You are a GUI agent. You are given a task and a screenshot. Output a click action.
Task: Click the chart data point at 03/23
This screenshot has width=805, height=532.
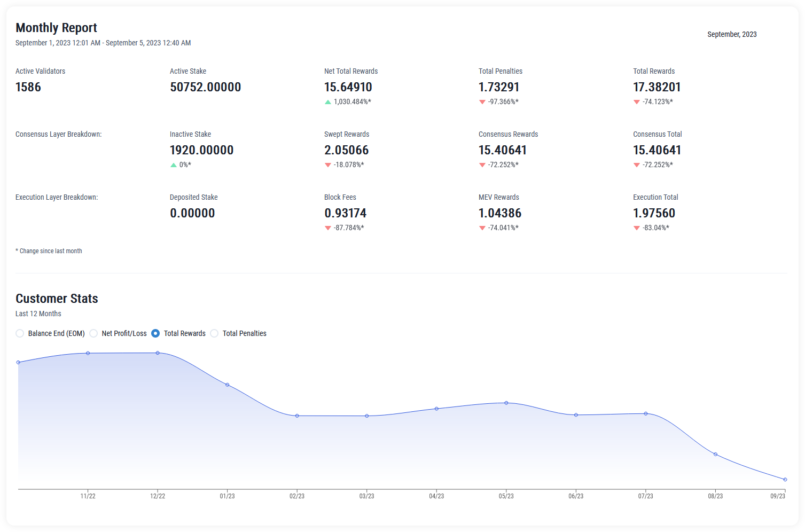(367, 416)
